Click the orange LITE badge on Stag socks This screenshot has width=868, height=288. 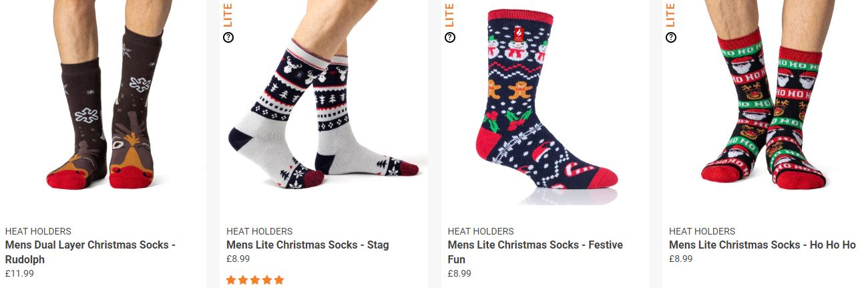tap(228, 15)
